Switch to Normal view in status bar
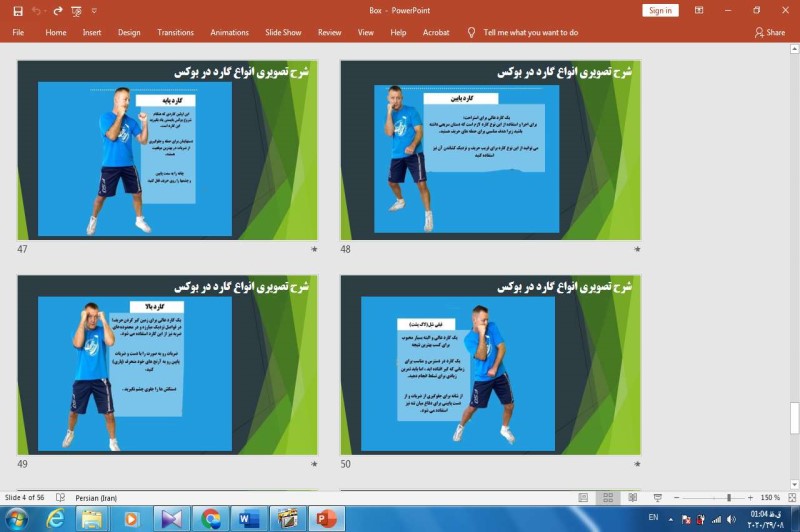 pos(583,497)
